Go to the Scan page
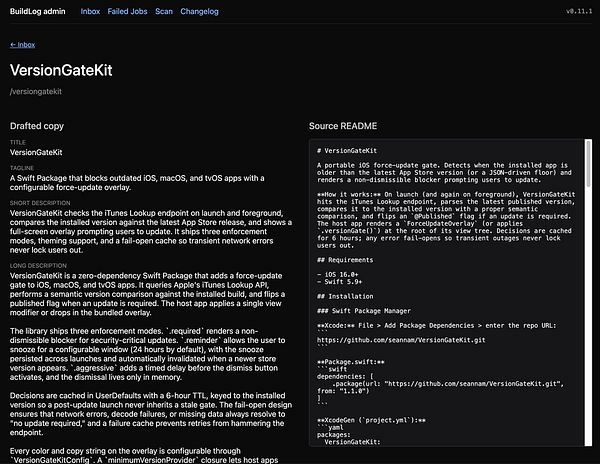 pyautogui.click(x=164, y=11)
